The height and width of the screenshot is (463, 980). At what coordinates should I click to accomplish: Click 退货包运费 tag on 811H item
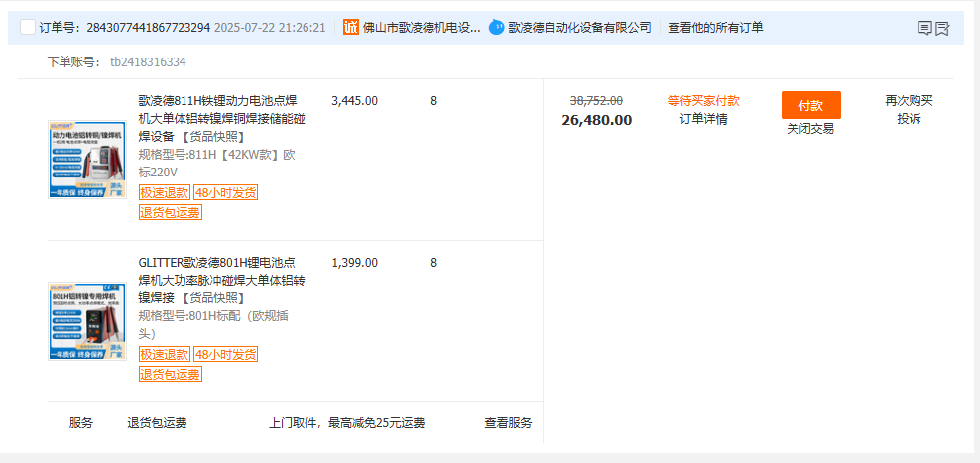coord(170,213)
